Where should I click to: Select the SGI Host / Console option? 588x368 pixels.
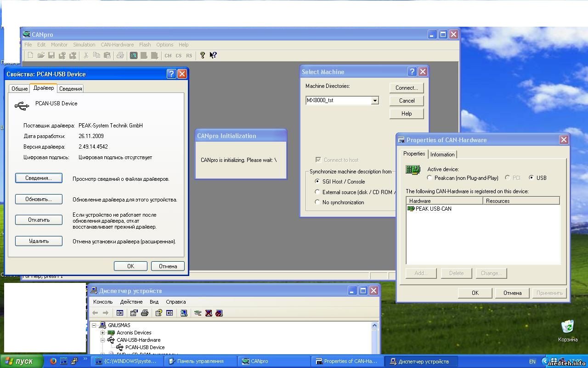(x=317, y=181)
